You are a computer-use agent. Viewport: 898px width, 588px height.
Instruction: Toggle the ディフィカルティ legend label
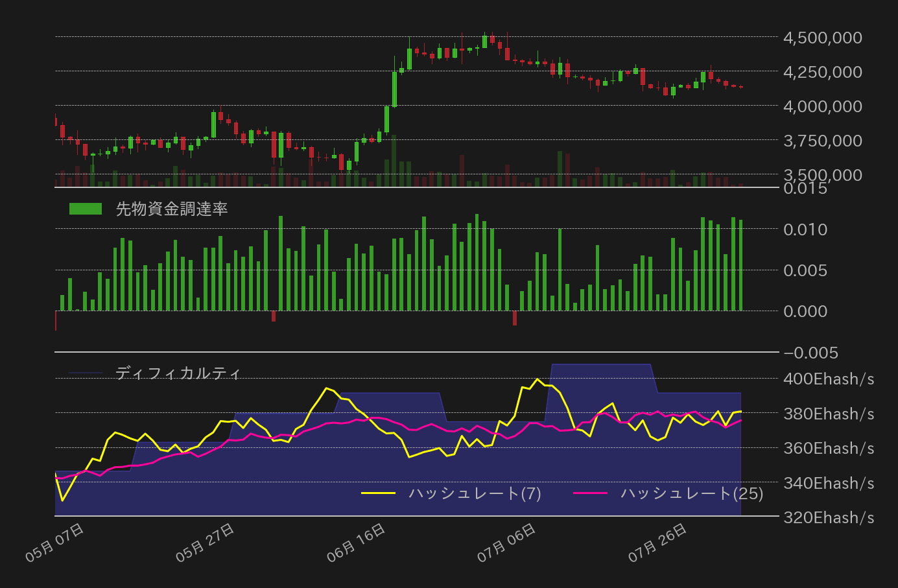coord(178,373)
